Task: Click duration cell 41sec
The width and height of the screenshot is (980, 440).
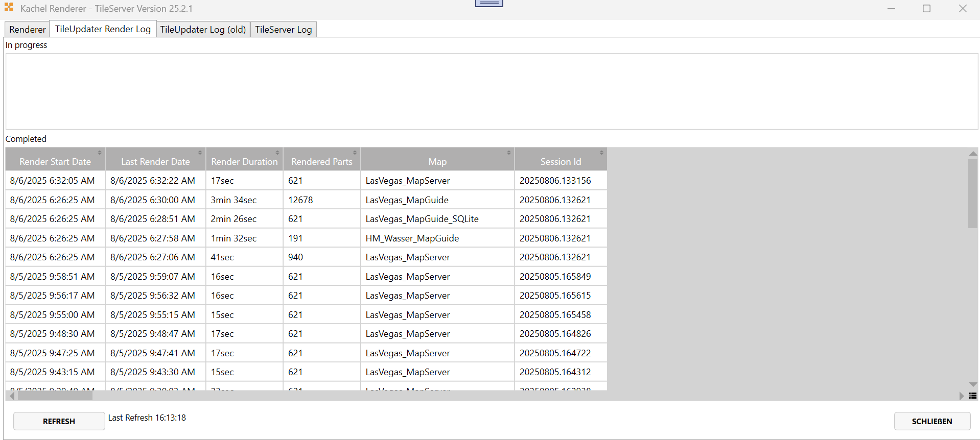Action: click(244, 257)
